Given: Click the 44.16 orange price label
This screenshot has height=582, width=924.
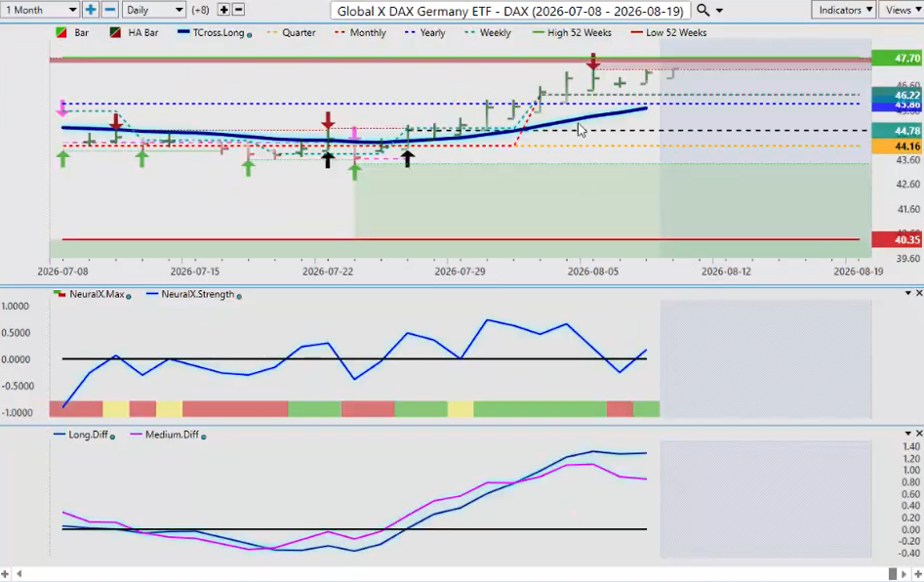Looking at the screenshot, I should pyautogui.click(x=897, y=145).
